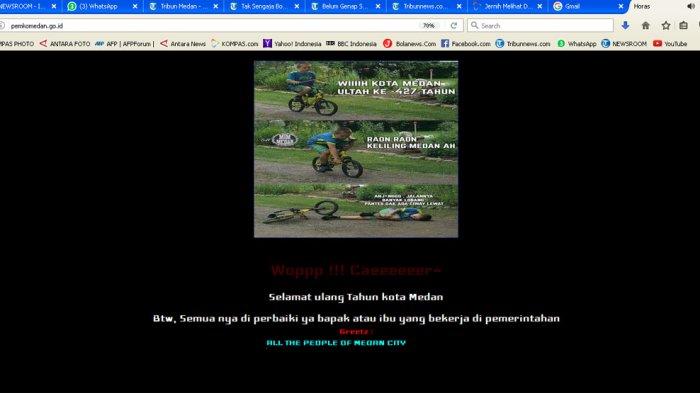
Task: Click the Search input box
Action: [x=540, y=25]
